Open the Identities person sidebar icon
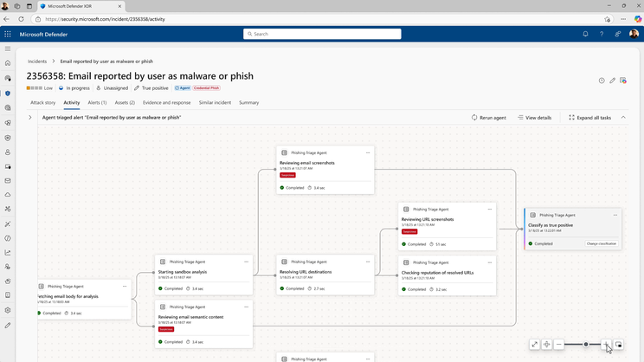 [x=8, y=152]
